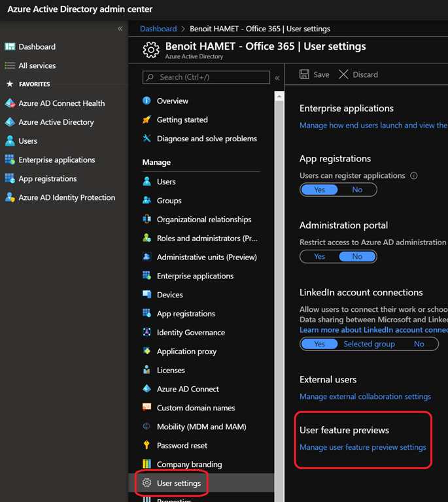The image size is (448, 502).
Task: Collapse the far-left navigation sidebar
Action: (120, 29)
